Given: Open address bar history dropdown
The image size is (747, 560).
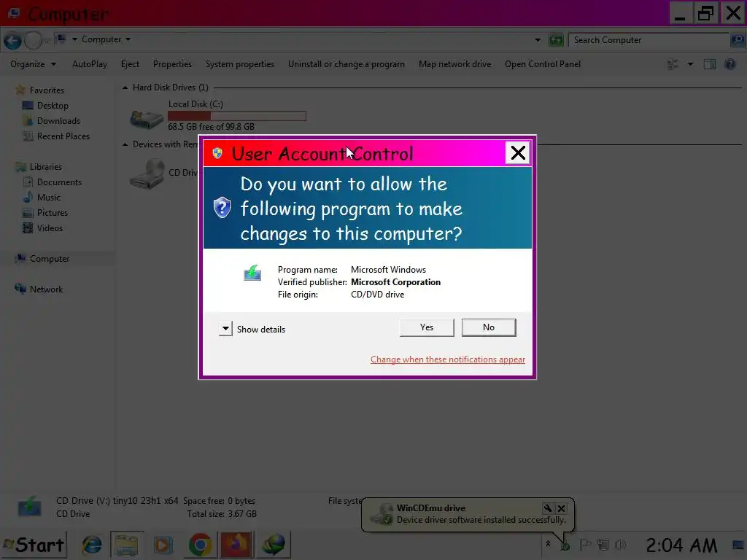Looking at the screenshot, I should (x=538, y=40).
